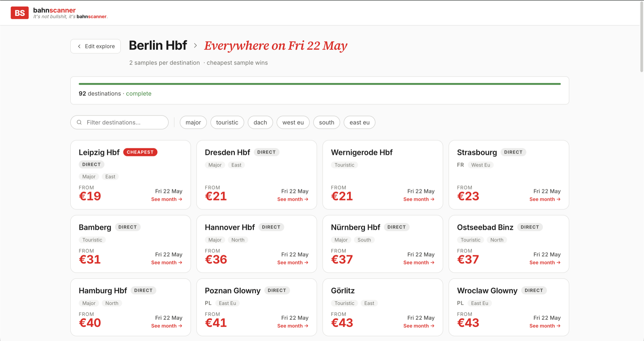Toggle the major filter chip
Image resolution: width=644 pixels, height=341 pixels.
pyautogui.click(x=193, y=122)
